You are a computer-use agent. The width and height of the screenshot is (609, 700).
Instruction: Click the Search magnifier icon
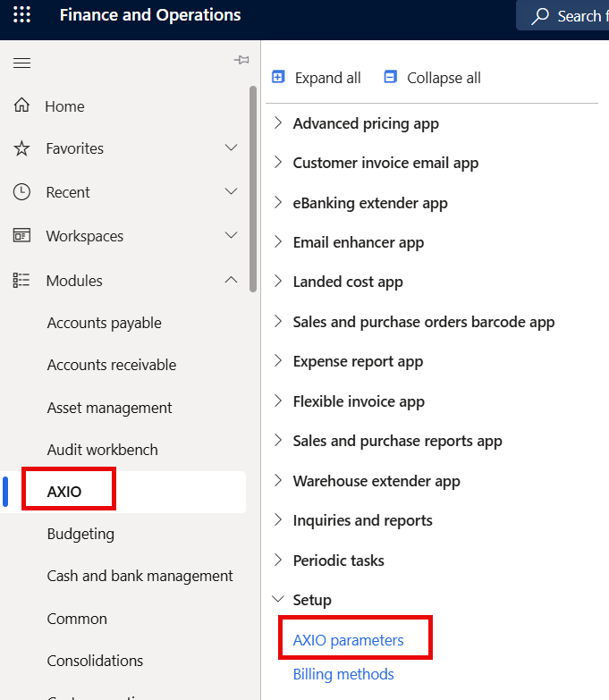tap(540, 16)
